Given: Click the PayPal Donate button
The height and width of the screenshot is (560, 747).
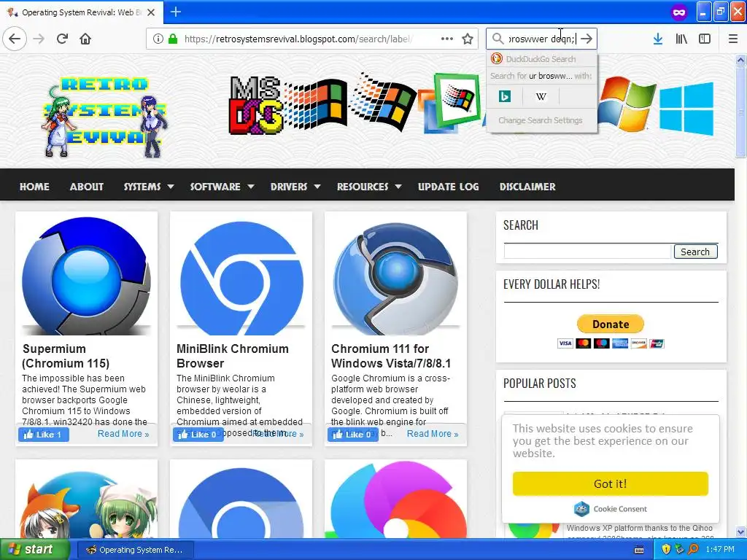Looking at the screenshot, I should coord(611,324).
